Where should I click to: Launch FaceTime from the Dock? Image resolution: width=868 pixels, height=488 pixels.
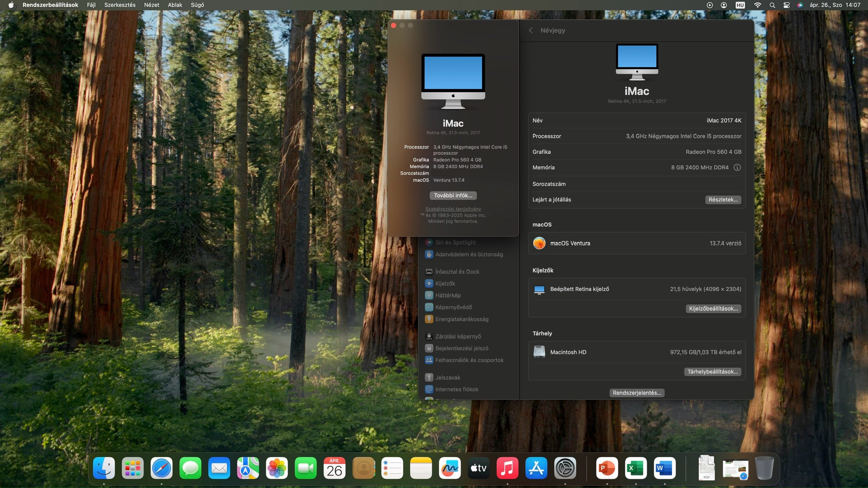point(306,468)
